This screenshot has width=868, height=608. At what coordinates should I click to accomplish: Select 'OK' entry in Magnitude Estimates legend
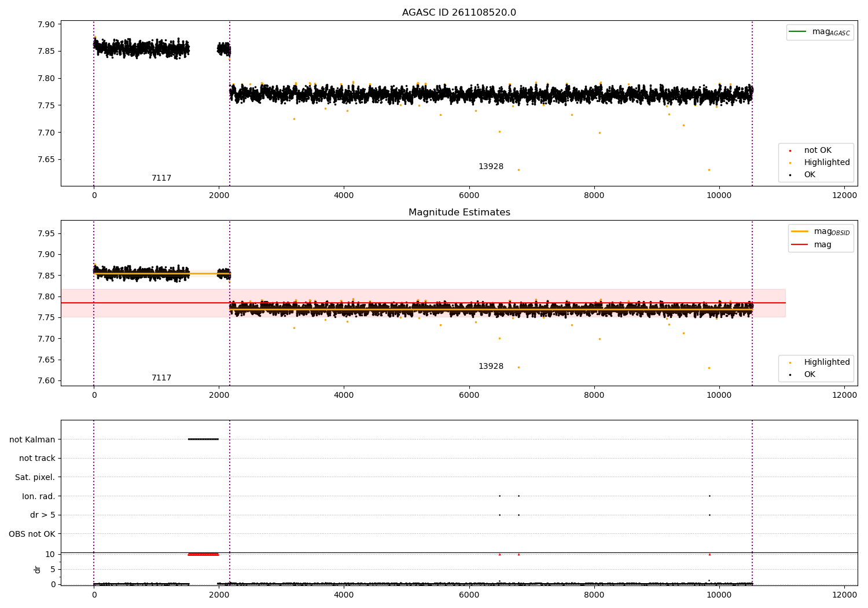click(810, 375)
